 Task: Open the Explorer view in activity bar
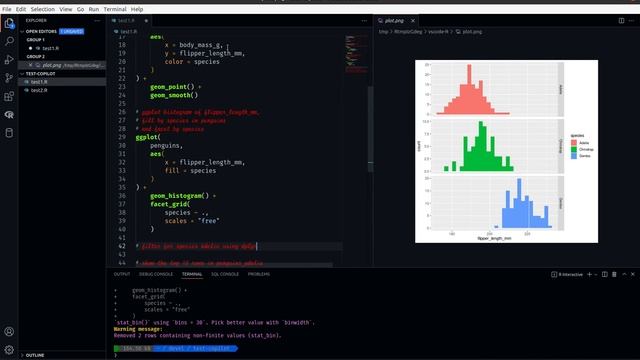(x=9, y=23)
